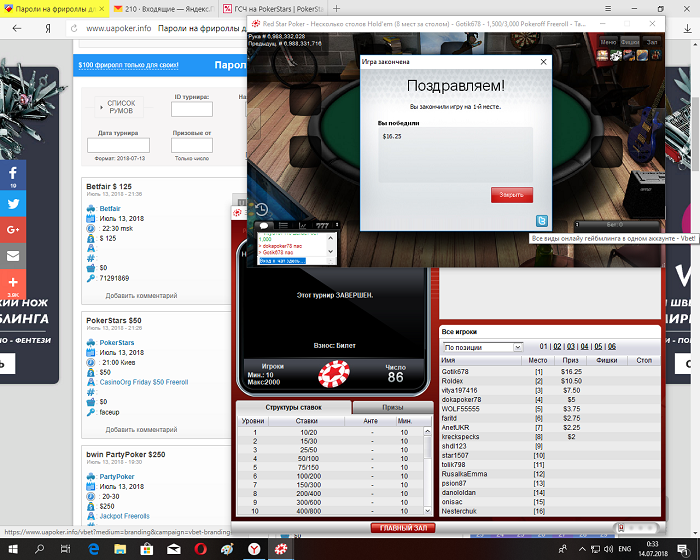Go to players page 02
700x560 pixels.
[x=557, y=347]
